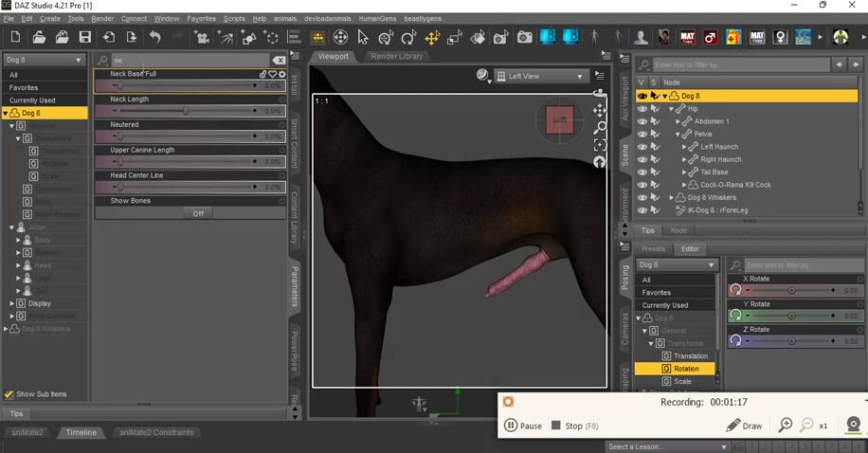Image resolution: width=868 pixels, height=453 pixels.
Task: Click the MAT Copy toolbar icon
Action: [688, 38]
